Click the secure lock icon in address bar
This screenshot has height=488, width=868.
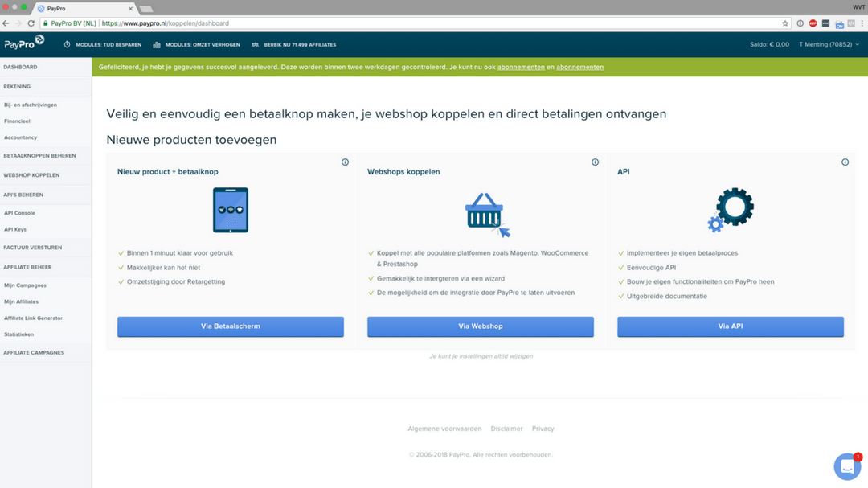[x=45, y=23]
